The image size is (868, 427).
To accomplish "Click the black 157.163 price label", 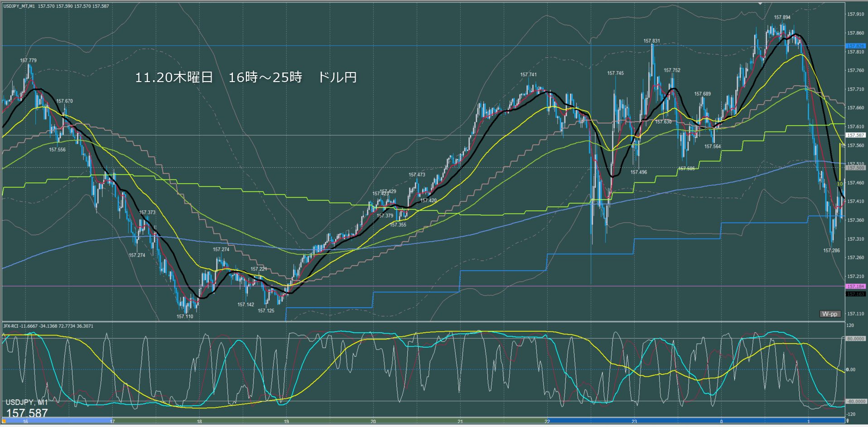I will [855, 294].
